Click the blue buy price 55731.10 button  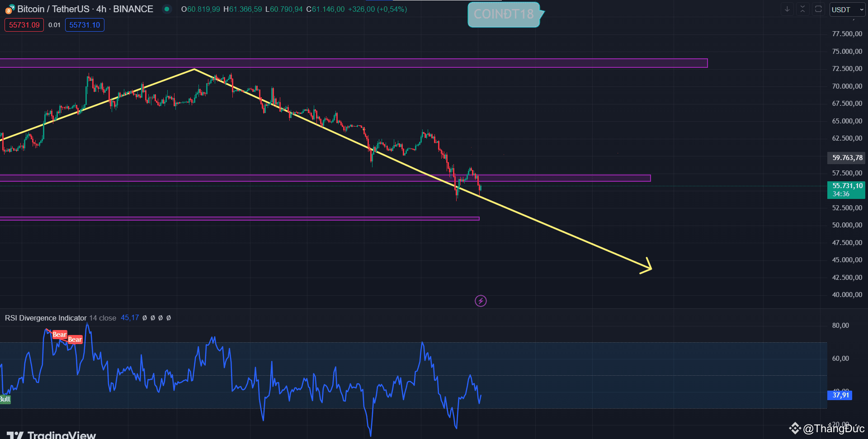tap(85, 25)
